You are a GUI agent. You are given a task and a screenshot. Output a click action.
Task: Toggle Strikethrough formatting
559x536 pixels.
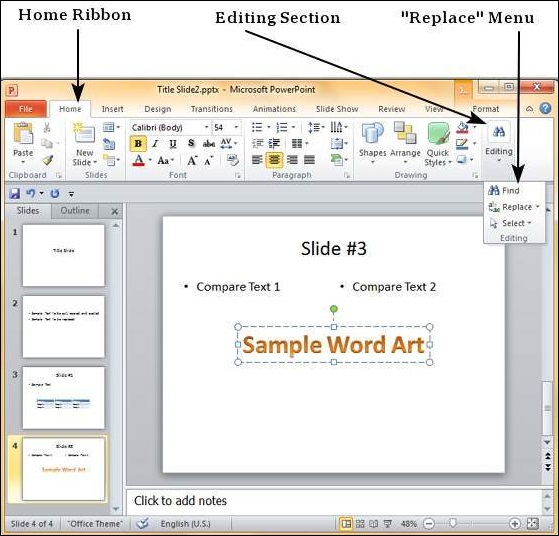(x=209, y=144)
